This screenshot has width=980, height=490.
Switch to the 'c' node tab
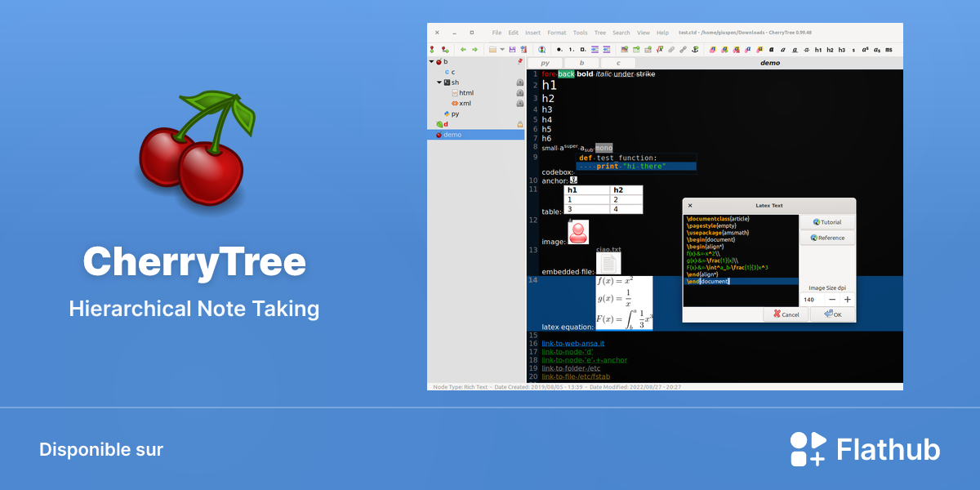click(618, 63)
